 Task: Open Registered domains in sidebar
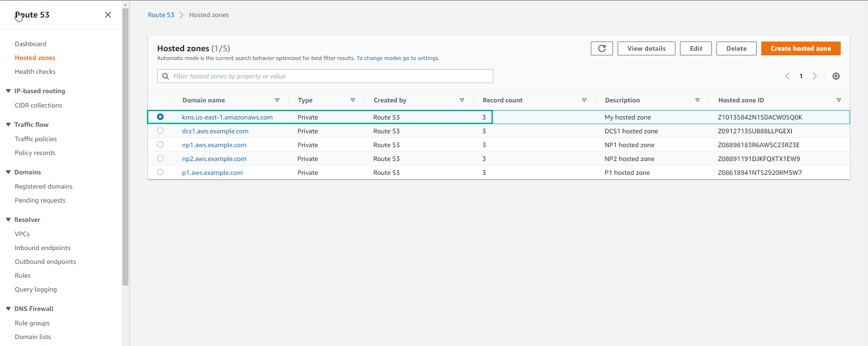(43, 186)
